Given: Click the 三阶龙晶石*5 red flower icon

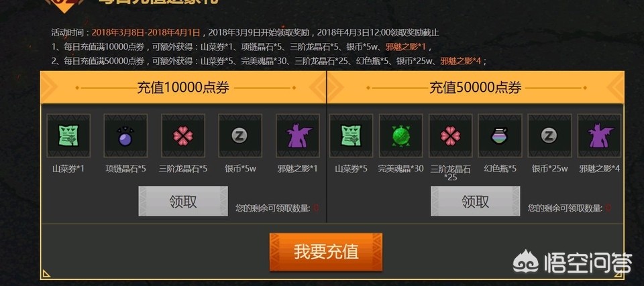Looking at the screenshot, I should click(183, 136).
